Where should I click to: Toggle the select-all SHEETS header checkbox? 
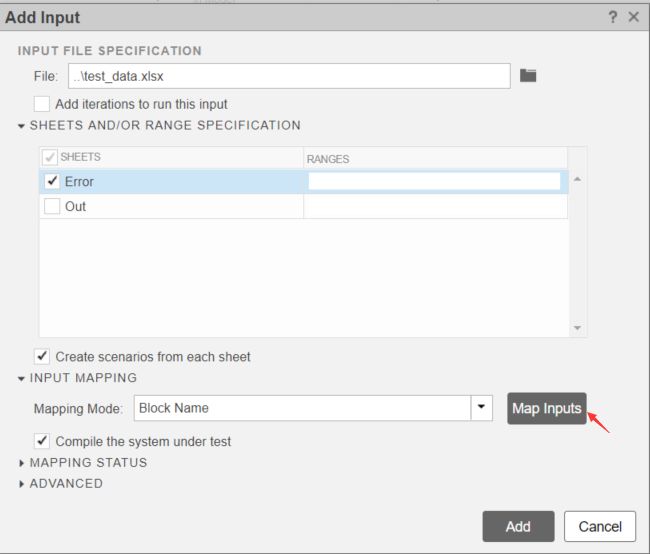point(50,157)
